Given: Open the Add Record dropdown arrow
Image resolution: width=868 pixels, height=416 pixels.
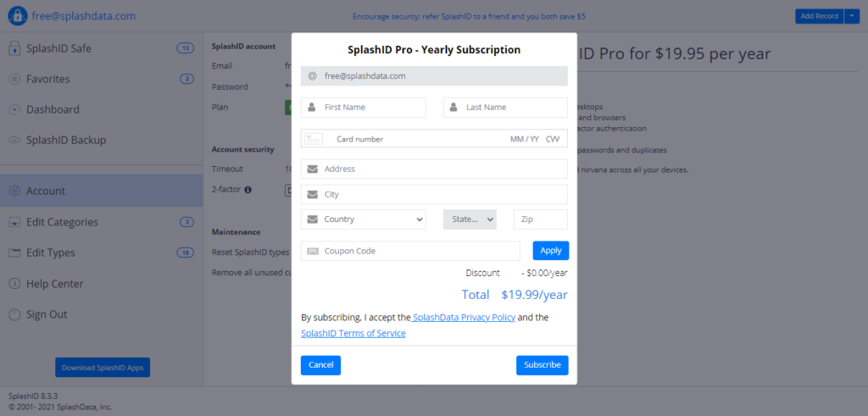Looking at the screenshot, I should click(x=852, y=16).
